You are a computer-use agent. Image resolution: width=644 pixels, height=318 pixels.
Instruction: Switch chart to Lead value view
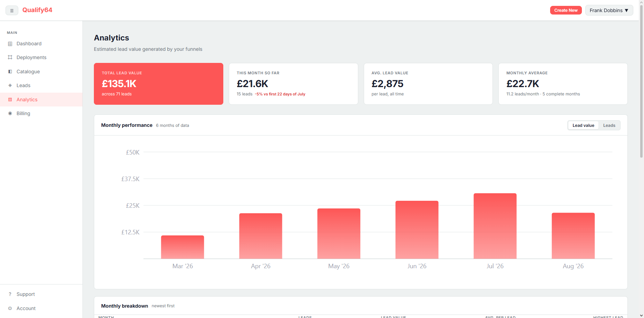(x=583, y=125)
